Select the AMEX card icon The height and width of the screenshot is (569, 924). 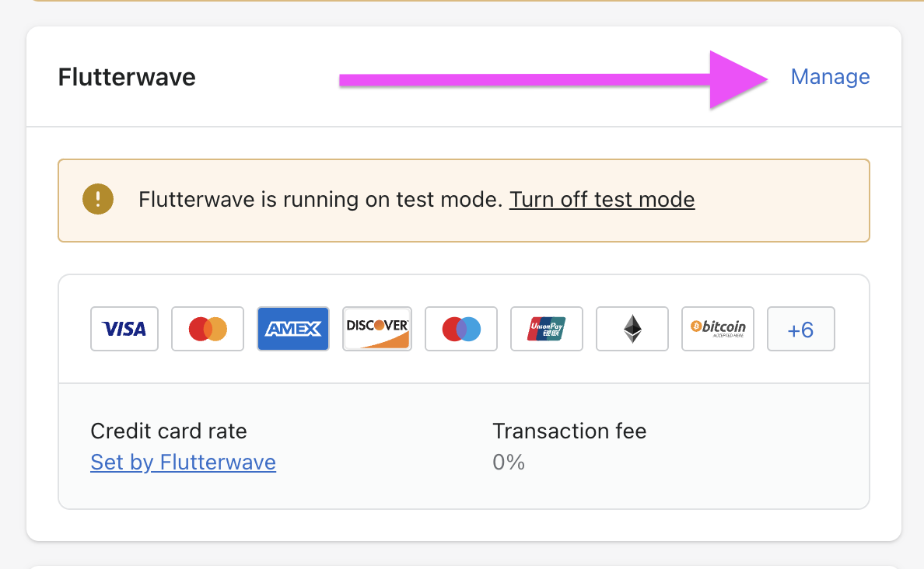(x=293, y=329)
